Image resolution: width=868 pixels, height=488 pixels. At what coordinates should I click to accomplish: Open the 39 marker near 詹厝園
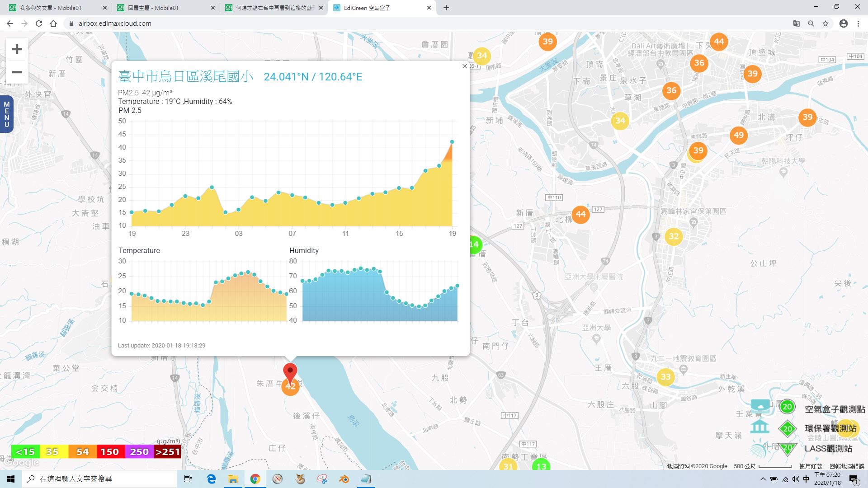547,42
